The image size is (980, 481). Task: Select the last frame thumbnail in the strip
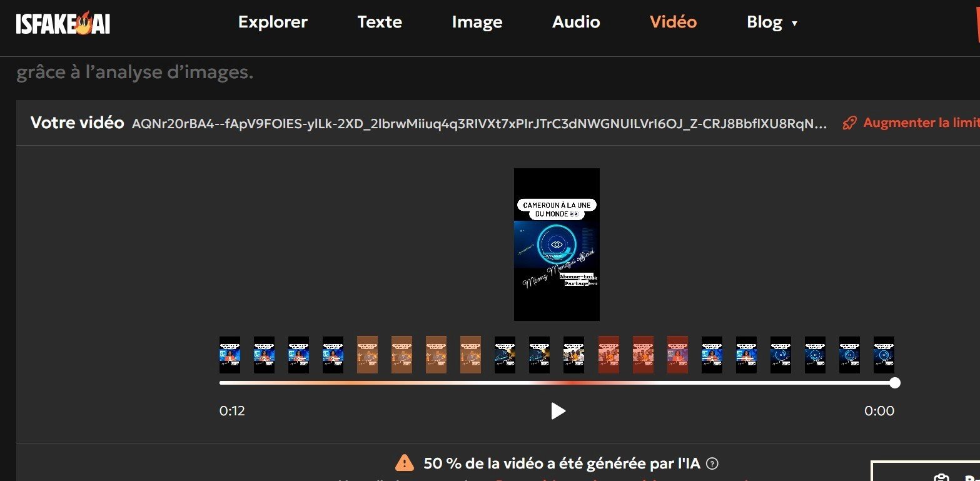click(884, 355)
